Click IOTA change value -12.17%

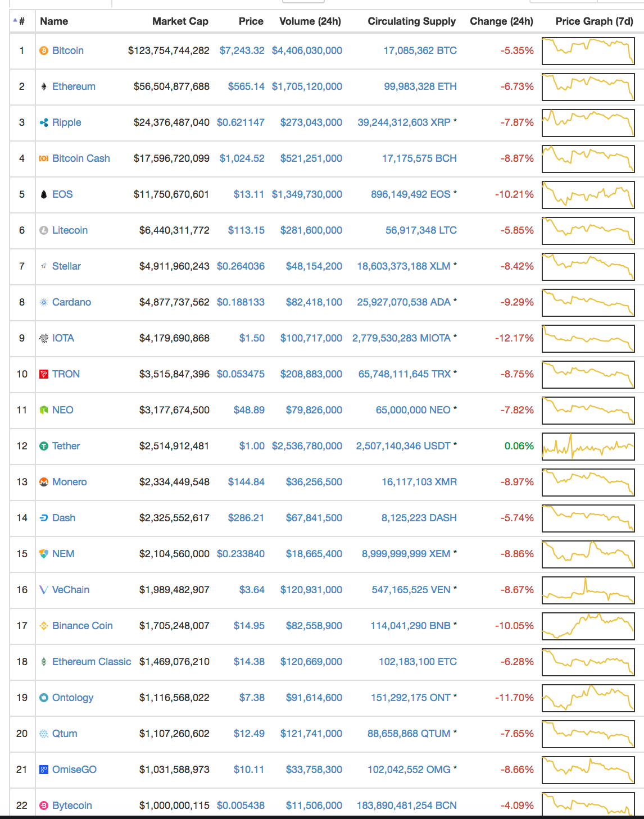point(514,338)
